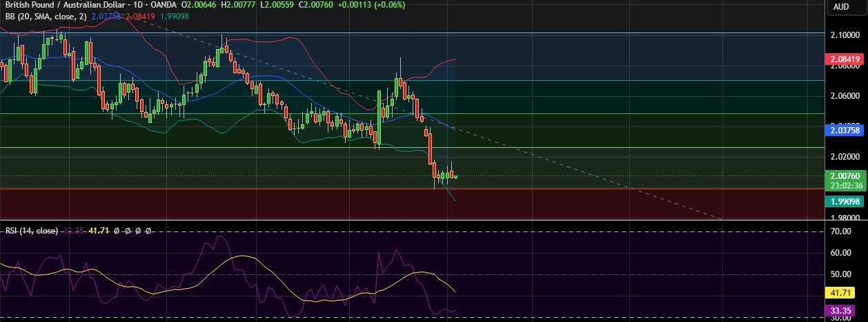This screenshot has height=322, width=868.
Task: Click the green 2.00760 current price label
Action: [x=846, y=176]
